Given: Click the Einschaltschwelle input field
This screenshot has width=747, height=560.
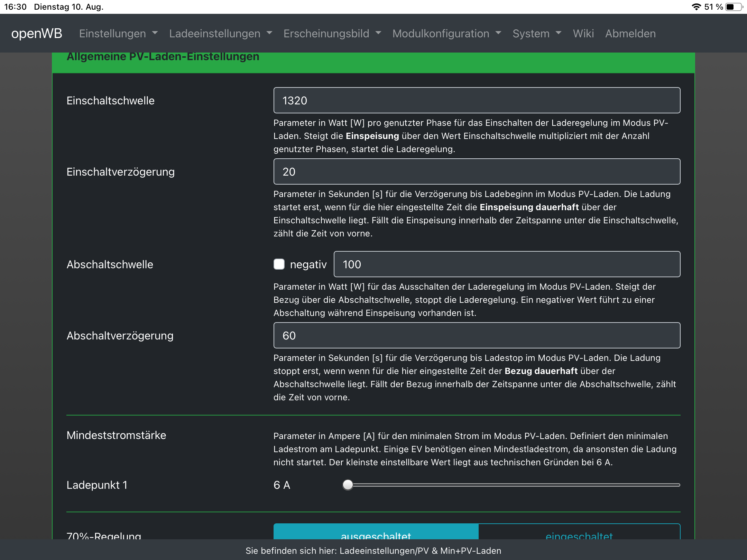Looking at the screenshot, I should pos(477,100).
